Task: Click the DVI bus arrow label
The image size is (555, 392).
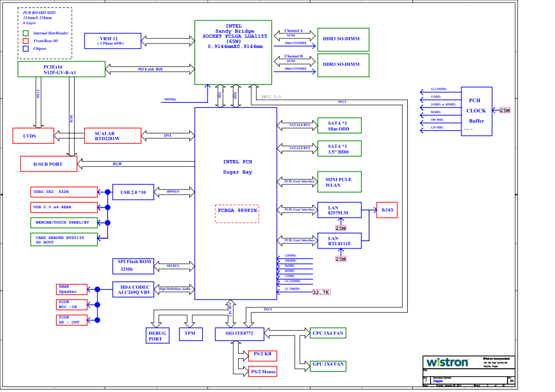Action: (x=168, y=135)
